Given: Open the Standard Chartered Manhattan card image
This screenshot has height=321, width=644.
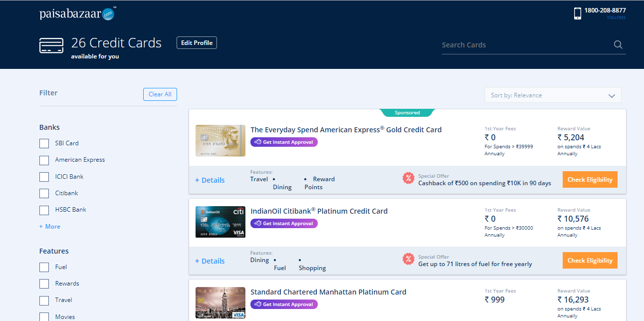Looking at the screenshot, I should (x=220, y=303).
